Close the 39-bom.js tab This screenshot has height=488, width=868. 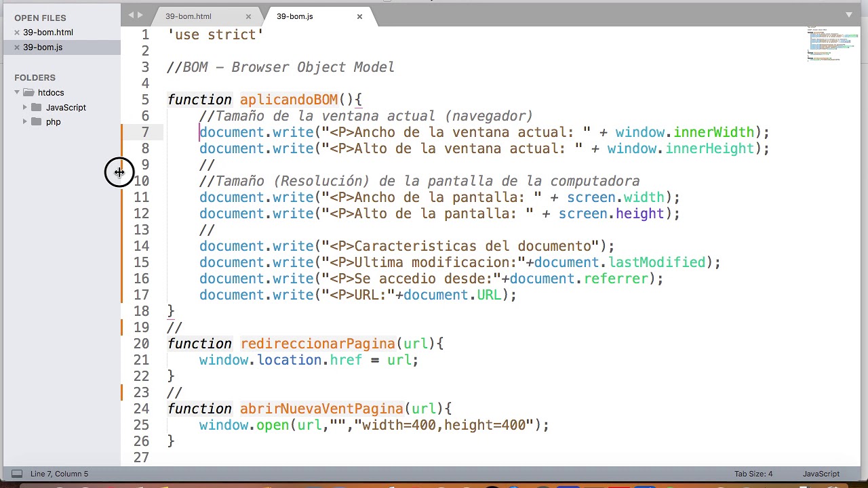[x=359, y=16]
